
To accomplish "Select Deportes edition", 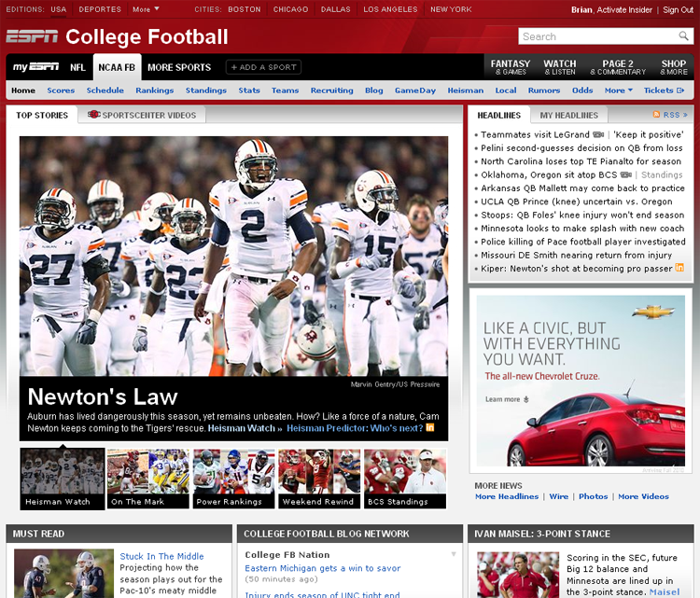I will [100, 9].
